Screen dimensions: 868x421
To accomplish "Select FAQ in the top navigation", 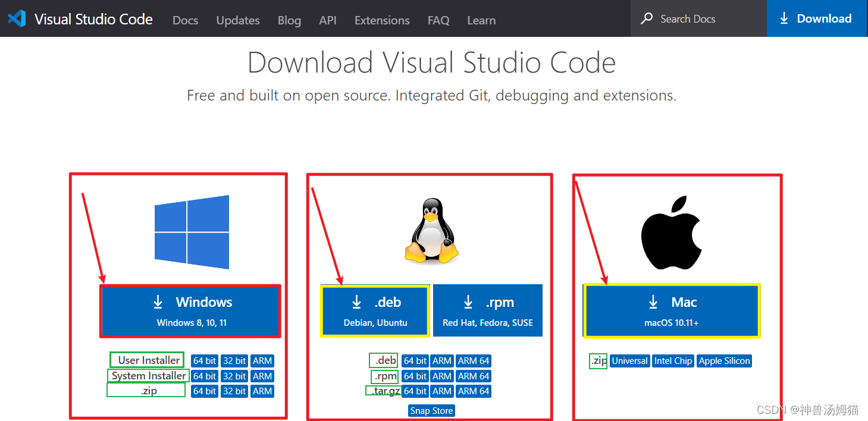I will coord(438,20).
